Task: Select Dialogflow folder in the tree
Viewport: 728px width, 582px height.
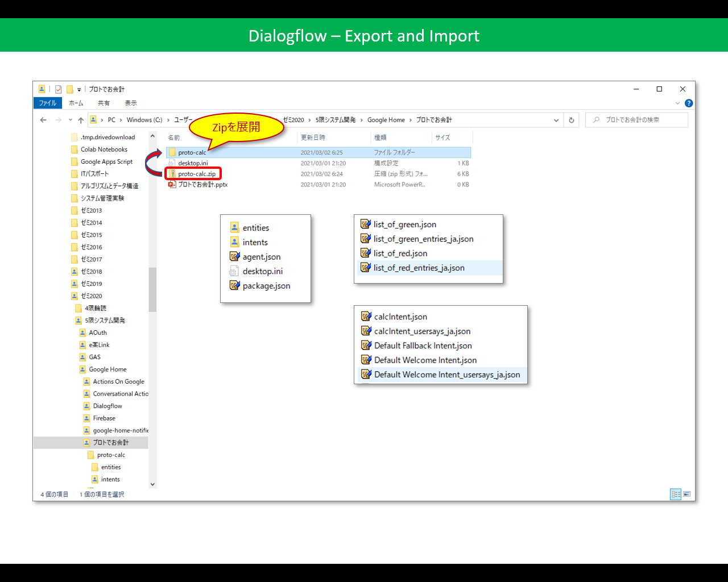Action: click(x=107, y=406)
